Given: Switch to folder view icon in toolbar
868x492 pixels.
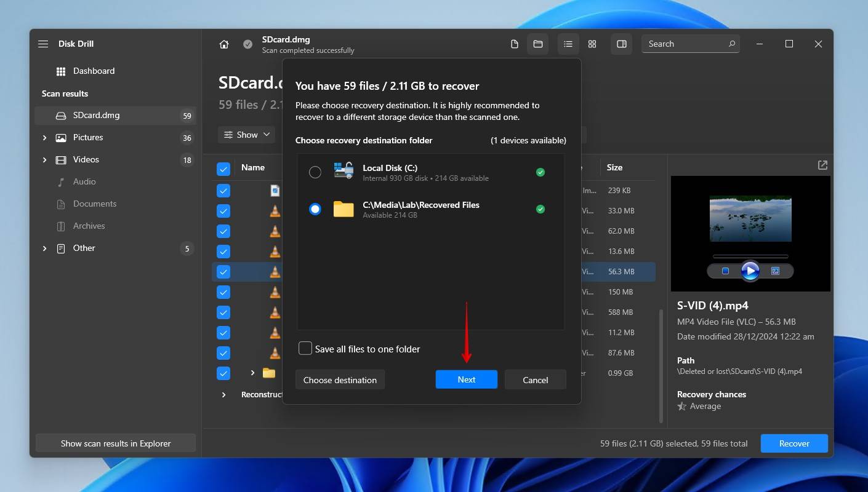Looking at the screenshot, I should pos(537,44).
